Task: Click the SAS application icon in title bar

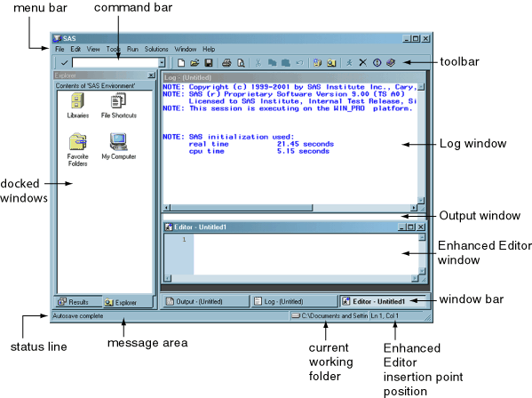Action: 57,39
